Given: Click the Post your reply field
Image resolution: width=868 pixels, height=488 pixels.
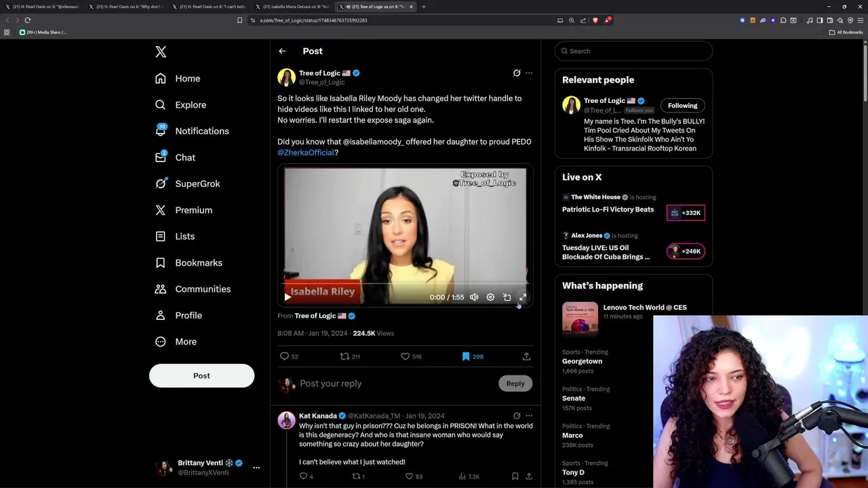Looking at the screenshot, I should pyautogui.click(x=397, y=384).
